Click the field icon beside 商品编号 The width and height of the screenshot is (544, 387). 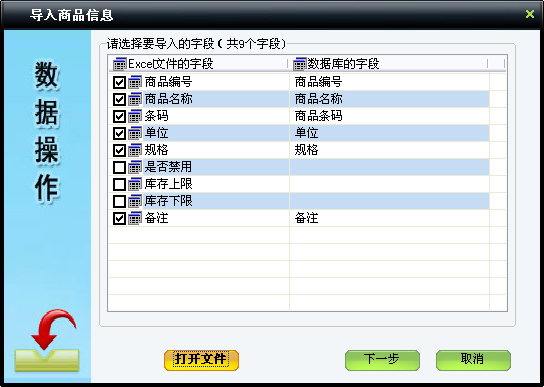pos(135,82)
